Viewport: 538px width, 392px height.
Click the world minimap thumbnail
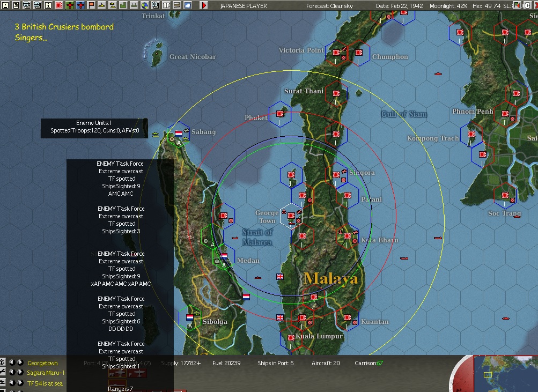point(505,374)
